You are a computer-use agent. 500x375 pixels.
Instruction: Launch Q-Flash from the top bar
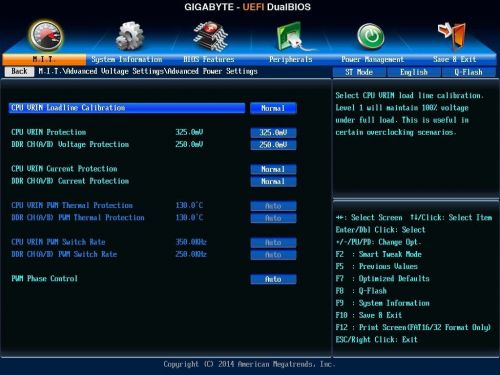coord(468,72)
